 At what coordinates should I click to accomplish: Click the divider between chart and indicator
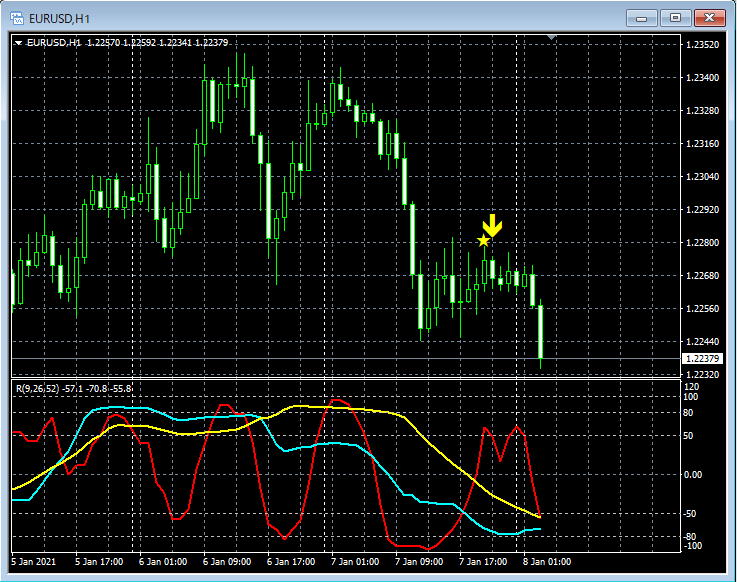click(345, 378)
